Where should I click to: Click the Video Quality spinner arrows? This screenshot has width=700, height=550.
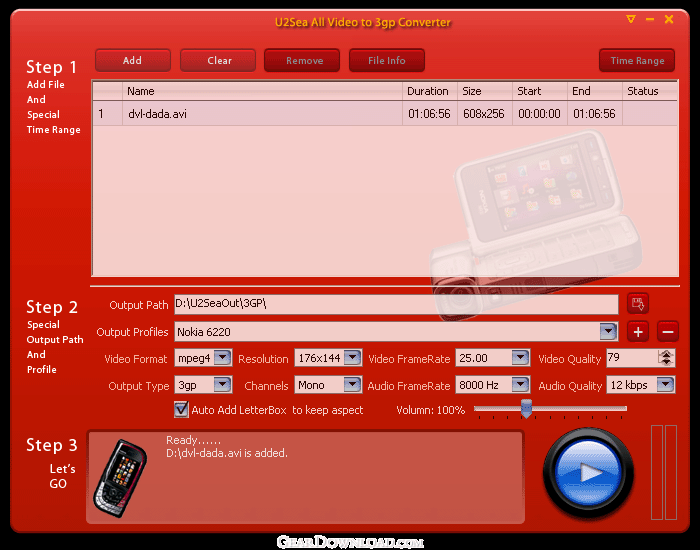coord(666,358)
